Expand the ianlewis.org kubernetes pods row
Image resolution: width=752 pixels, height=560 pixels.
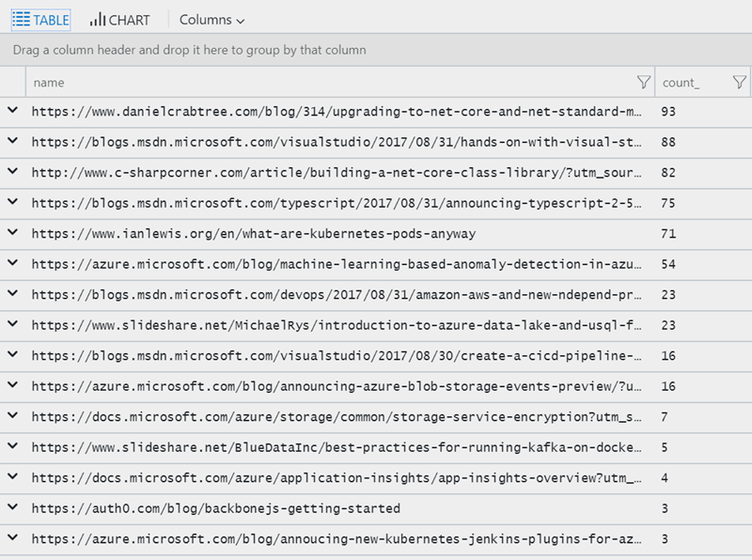click(12, 233)
